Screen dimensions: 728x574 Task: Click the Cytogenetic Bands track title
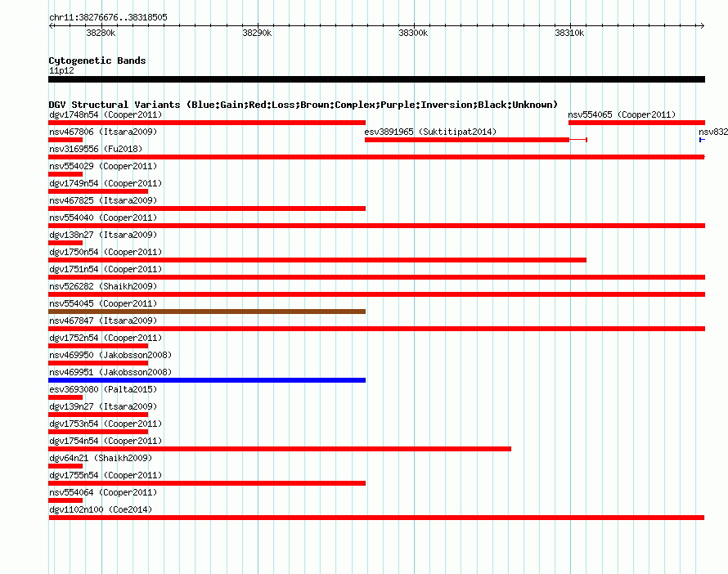click(97, 61)
